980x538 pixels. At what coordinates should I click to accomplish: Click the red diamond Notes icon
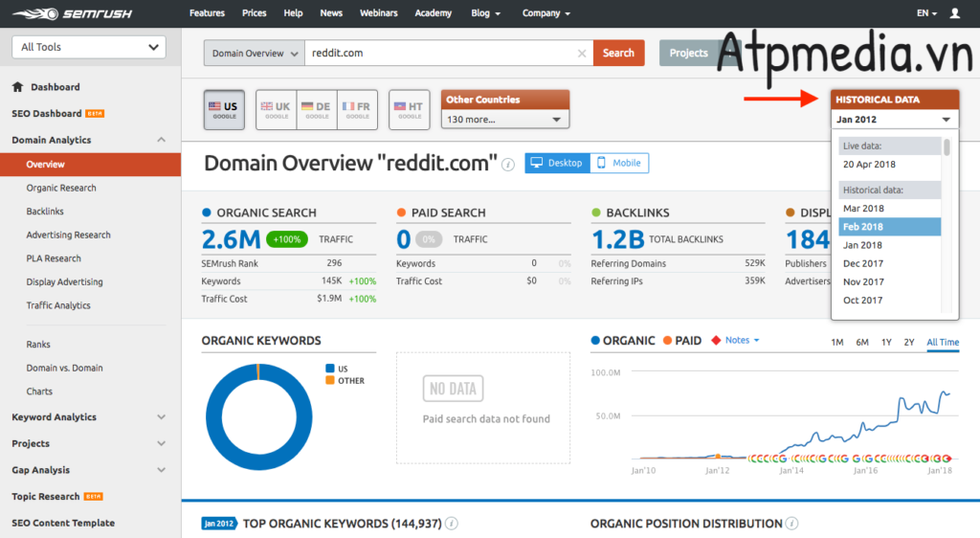(x=716, y=341)
